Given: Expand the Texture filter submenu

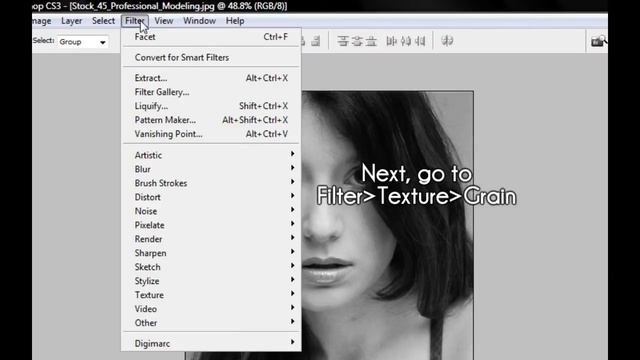Looking at the screenshot, I should (x=211, y=295).
